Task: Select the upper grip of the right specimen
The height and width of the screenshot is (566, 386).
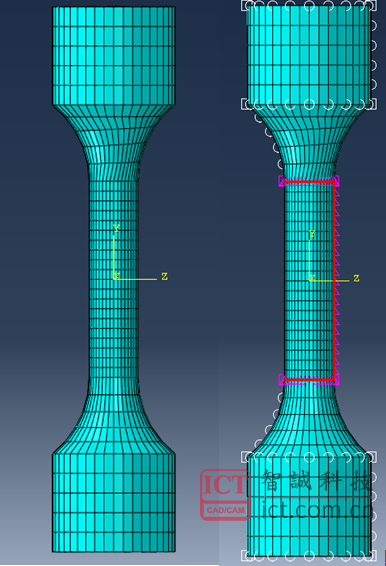Action: tap(309, 54)
